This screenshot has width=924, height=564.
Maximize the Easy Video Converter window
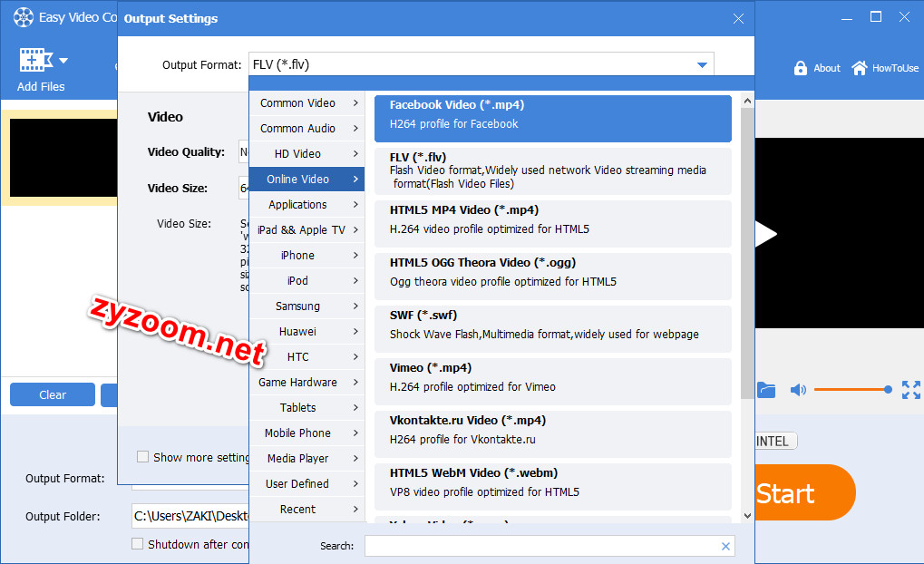(x=876, y=17)
